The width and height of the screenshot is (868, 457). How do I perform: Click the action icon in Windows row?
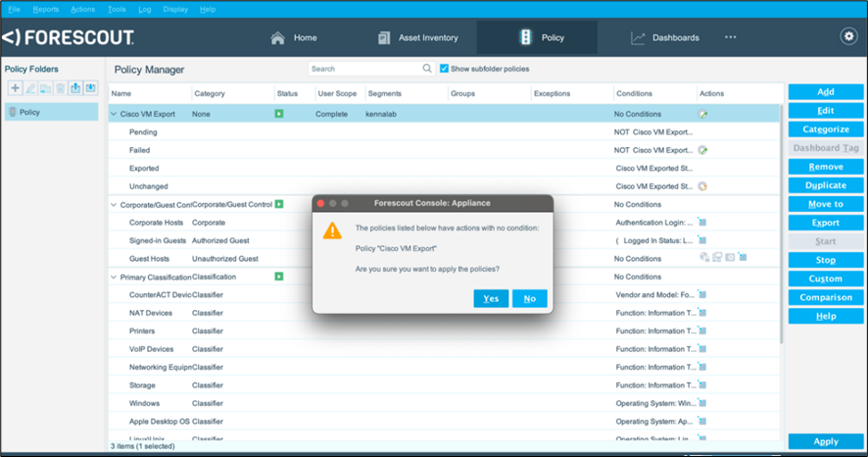(x=701, y=403)
